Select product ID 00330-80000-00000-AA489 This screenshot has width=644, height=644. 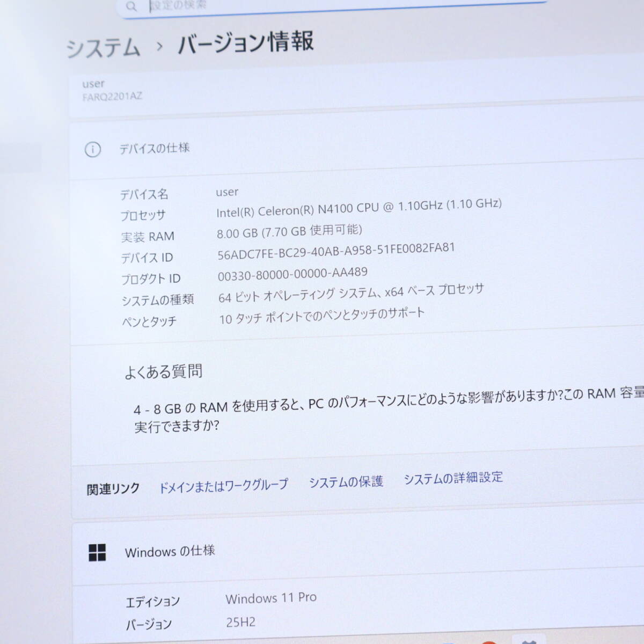click(292, 274)
